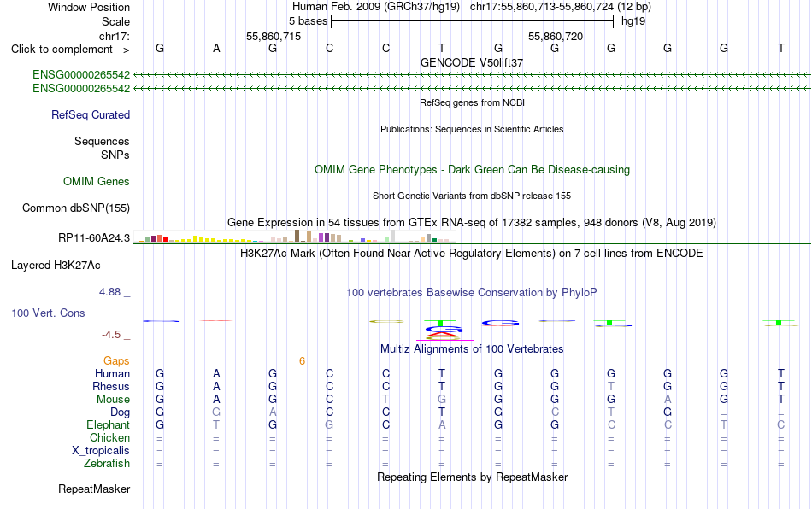Click 'Repeating Elements by RepeatMasker' title
Image resolution: width=812 pixels, height=509 pixels.
click(473, 477)
